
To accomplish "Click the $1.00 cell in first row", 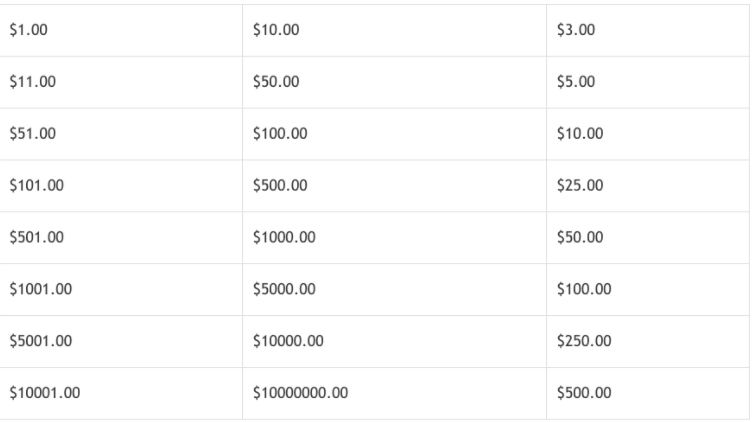I will coord(121,30).
